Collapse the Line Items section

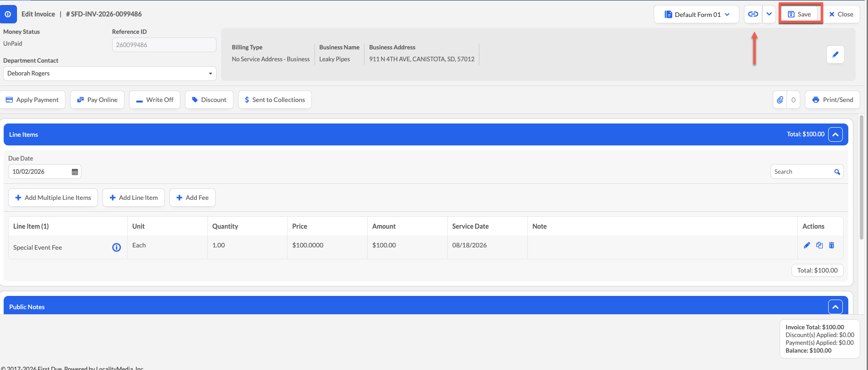835,134
